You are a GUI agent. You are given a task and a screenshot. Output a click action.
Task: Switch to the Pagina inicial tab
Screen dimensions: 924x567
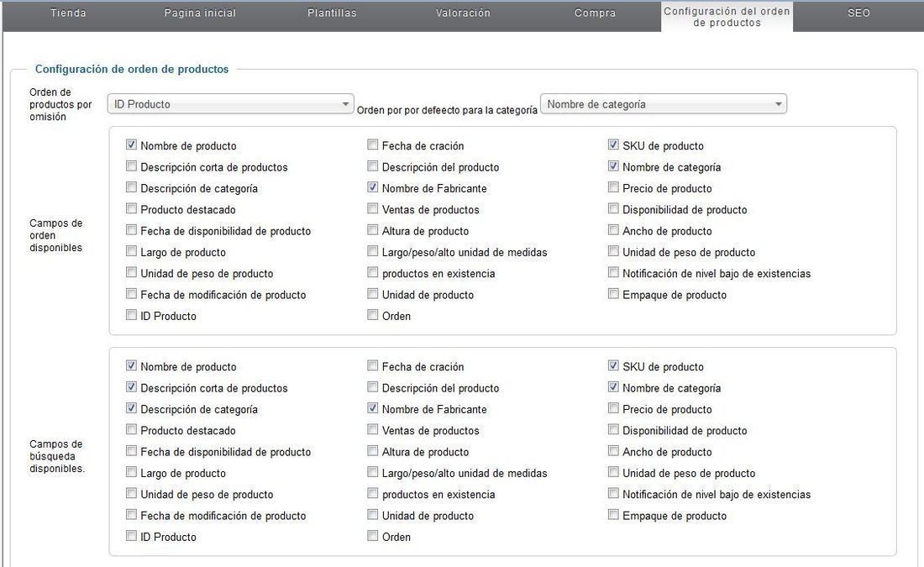click(200, 13)
